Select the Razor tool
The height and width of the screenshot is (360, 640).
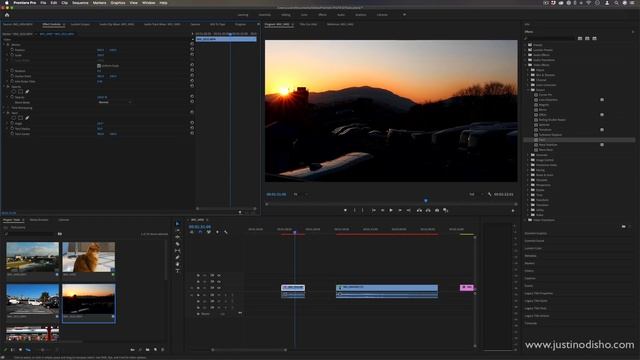pyautogui.click(x=177, y=244)
